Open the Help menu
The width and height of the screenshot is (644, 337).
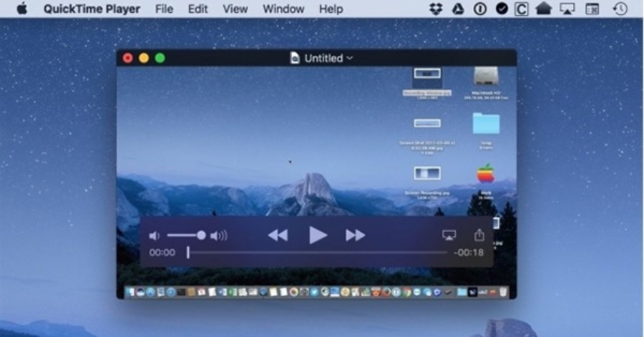point(331,9)
